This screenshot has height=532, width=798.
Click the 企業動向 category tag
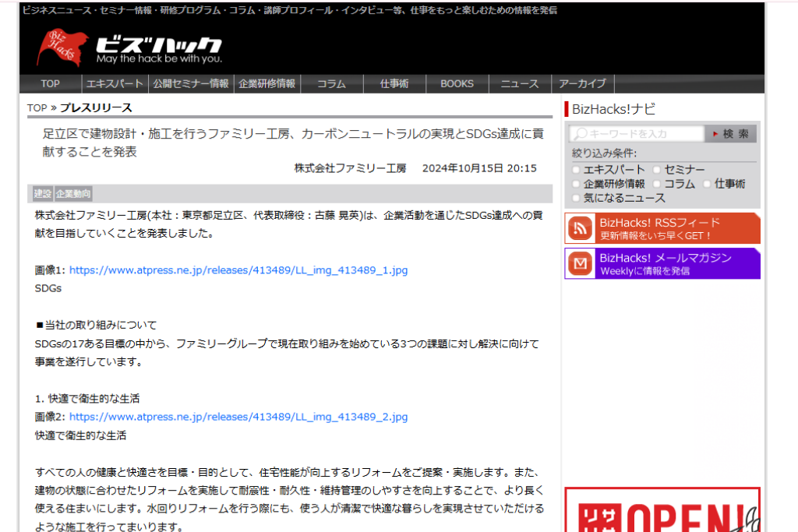73,194
